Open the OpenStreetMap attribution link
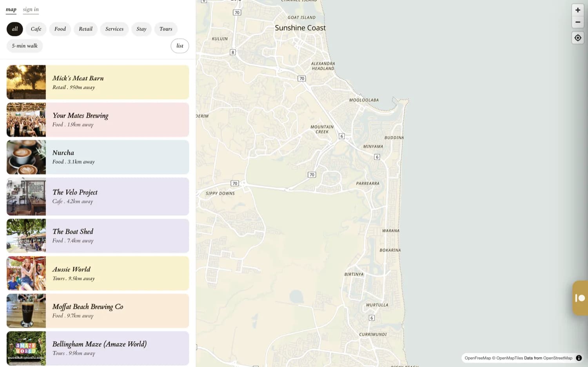The image size is (588, 367). coord(557,358)
